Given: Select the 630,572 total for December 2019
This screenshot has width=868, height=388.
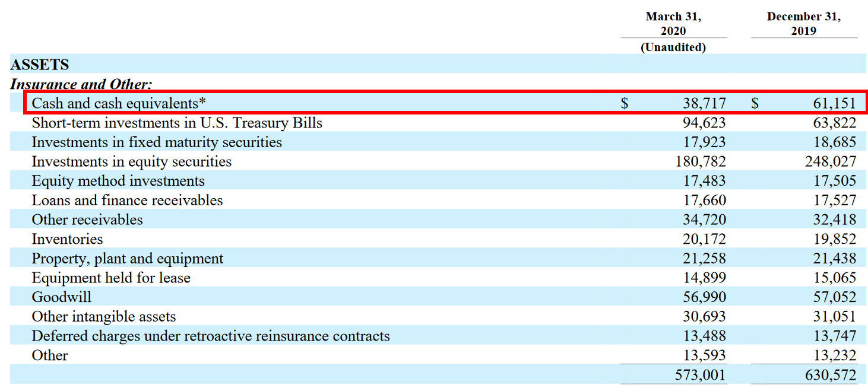Looking at the screenshot, I should point(831,375).
